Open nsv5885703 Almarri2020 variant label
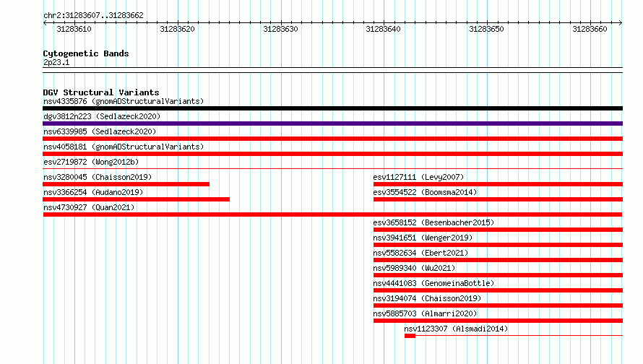The image size is (643, 364). [425, 313]
